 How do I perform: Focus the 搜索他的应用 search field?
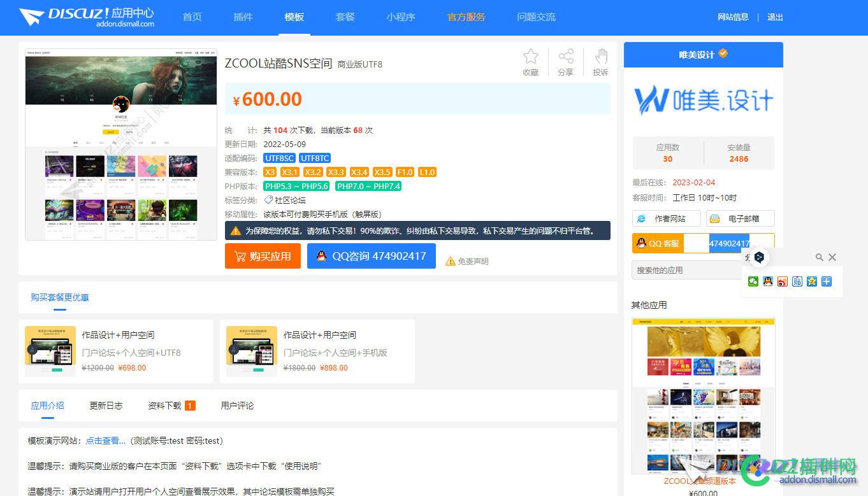(687, 270)
